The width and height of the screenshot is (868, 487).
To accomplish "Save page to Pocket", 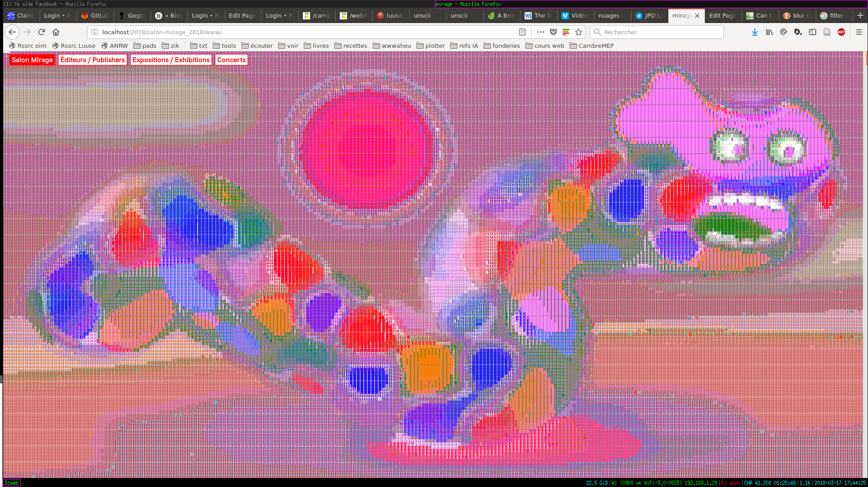I will pyautogui.click(x=553, y=32).
